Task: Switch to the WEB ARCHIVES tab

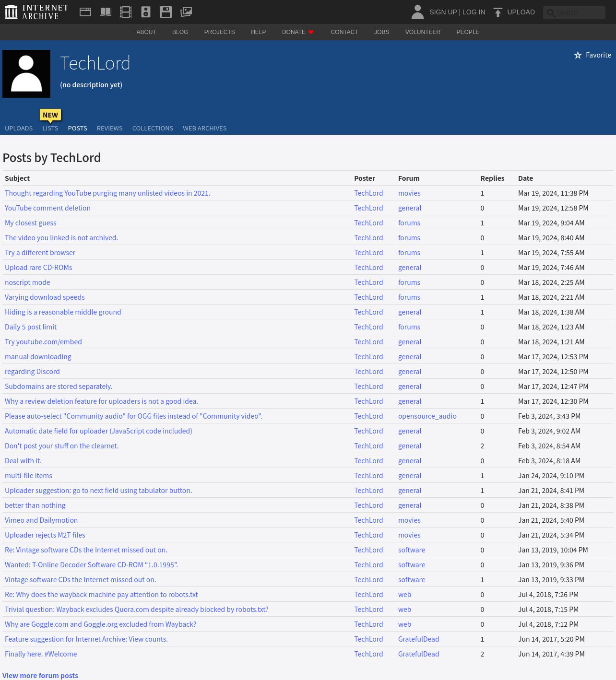Action: [x=204, y=129]
